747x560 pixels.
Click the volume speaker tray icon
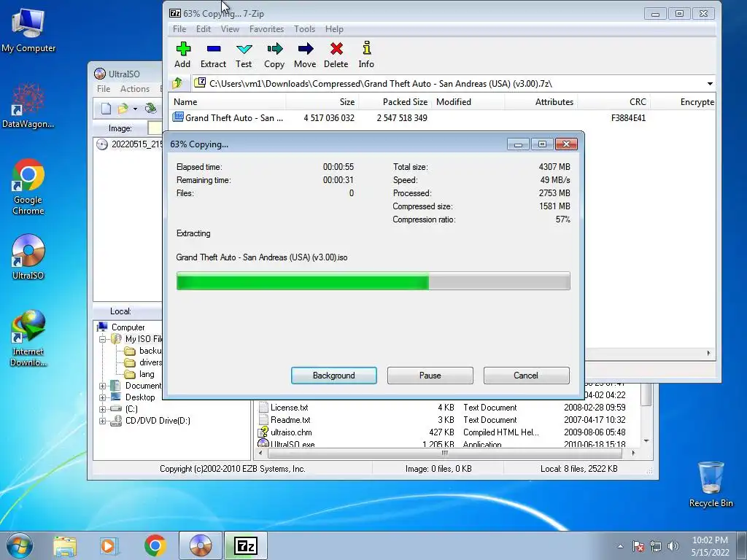pos(673,546)
